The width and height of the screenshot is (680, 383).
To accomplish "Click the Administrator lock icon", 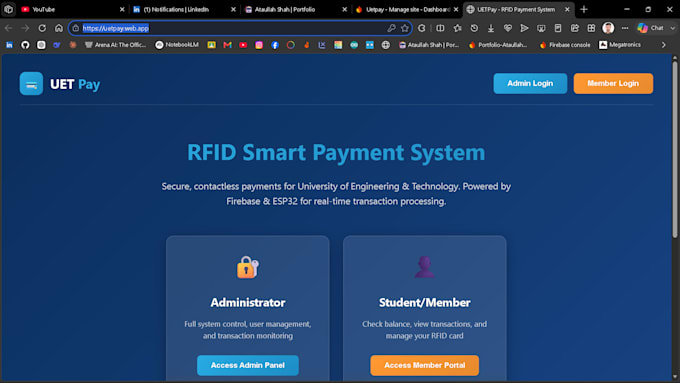I will [x=248, y=267].
